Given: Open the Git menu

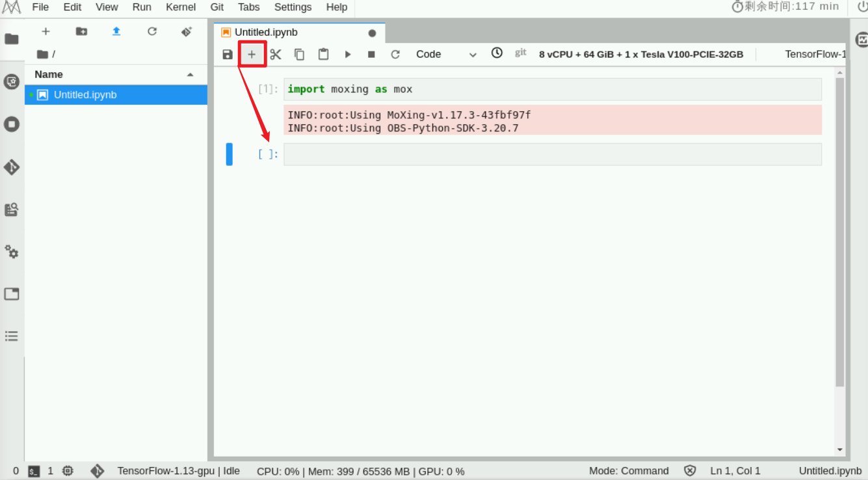Looking at the screenshot, I should click(217, 7).
